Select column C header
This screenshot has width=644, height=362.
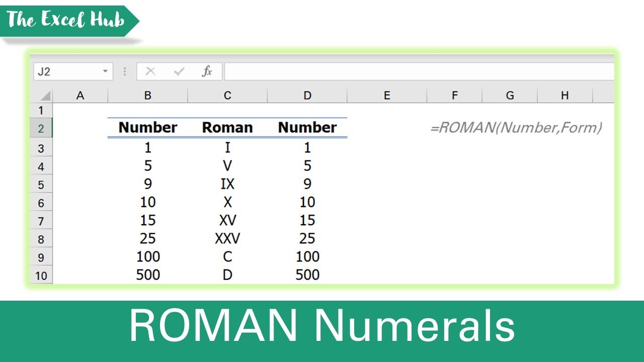[227, 96]
